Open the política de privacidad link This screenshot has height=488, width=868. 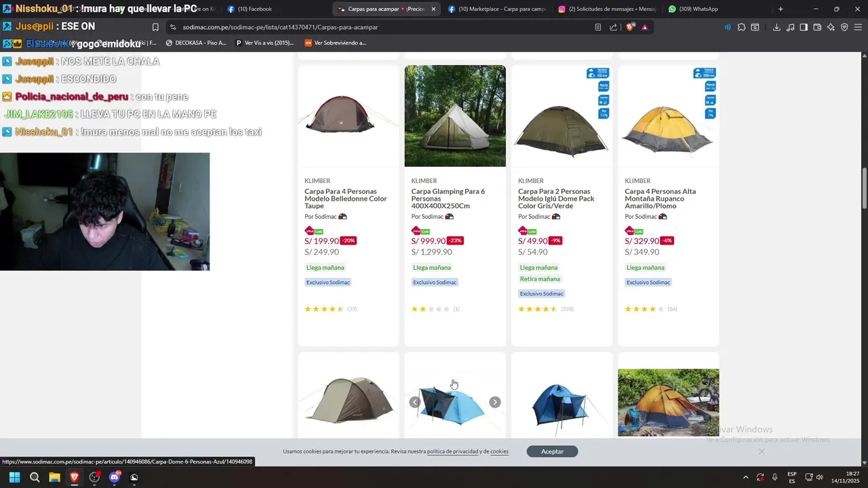tap(453, 451)
